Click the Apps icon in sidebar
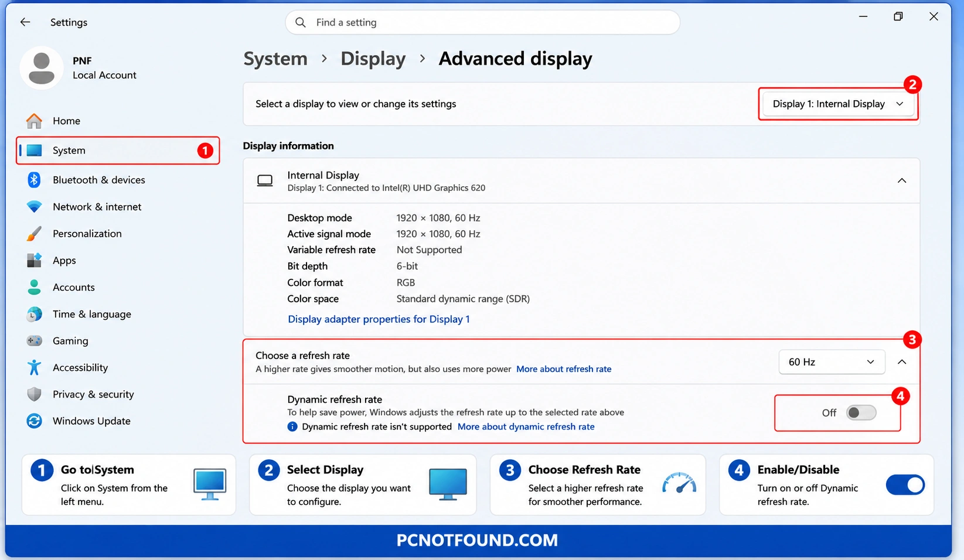 (34, 260)
